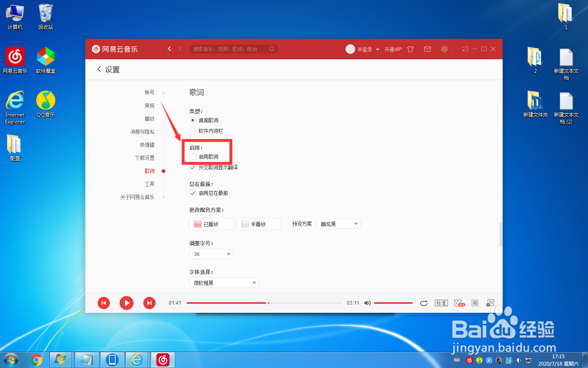This screenshot has height=368, width=588.
Task: Click the volume slider bar
Action: pyautogui.click(x=393, y=303)
